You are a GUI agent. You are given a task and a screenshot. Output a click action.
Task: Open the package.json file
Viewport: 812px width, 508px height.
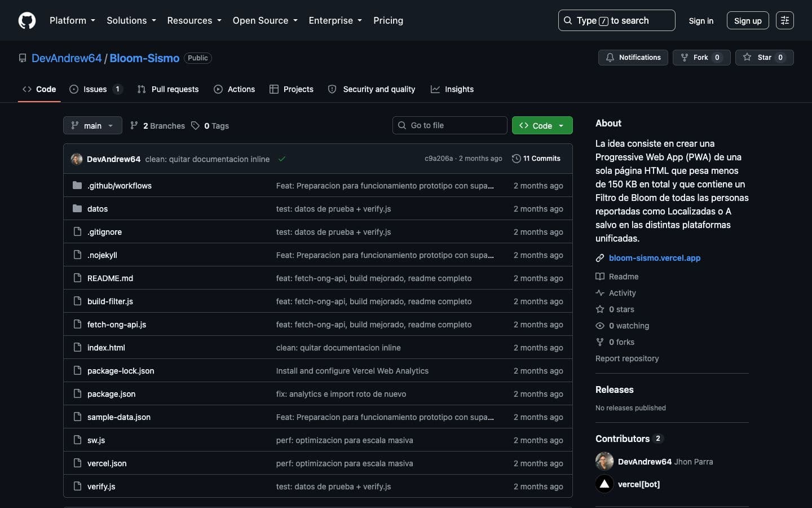(111, 394)
